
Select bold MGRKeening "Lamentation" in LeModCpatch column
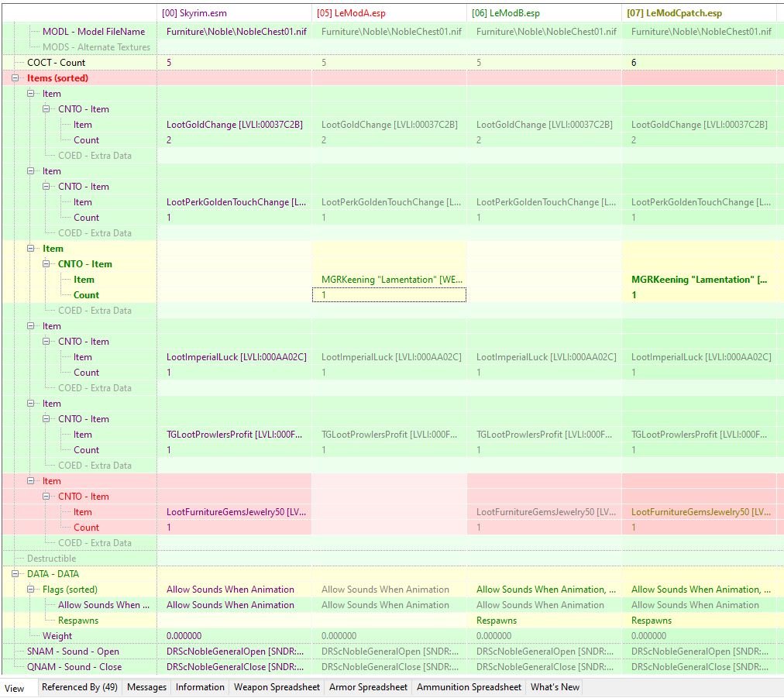tap(699, 280)
